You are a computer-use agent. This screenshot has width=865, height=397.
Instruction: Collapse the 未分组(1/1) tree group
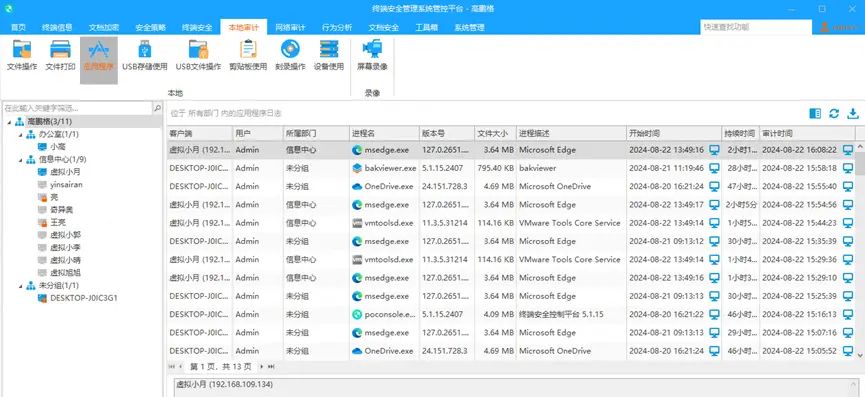coord(20,286)
